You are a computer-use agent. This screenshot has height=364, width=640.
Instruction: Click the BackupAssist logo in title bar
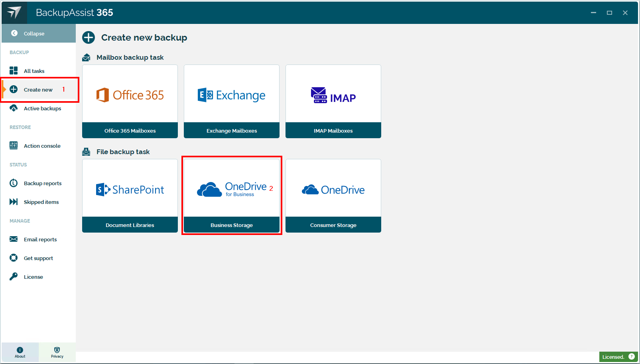coord(14,12)
